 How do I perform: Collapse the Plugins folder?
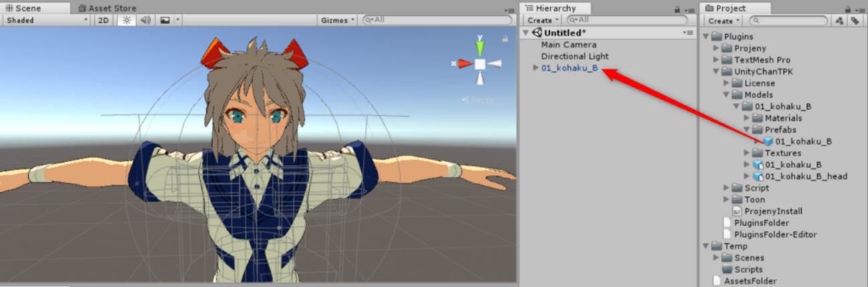click(706, 36)
